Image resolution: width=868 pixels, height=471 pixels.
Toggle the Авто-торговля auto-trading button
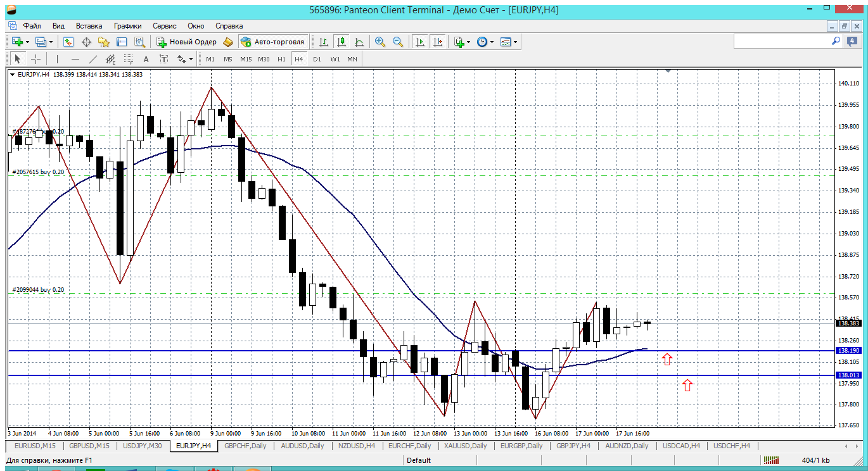[x=272, y=42]
